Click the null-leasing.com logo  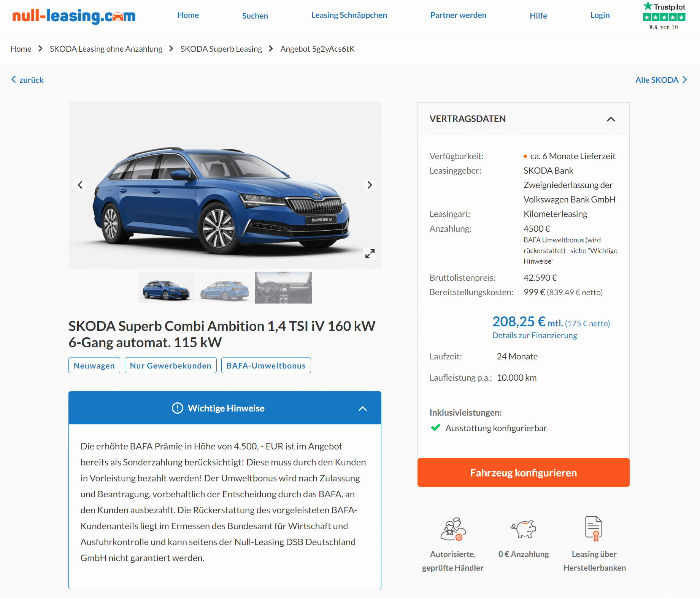[74, 16]
